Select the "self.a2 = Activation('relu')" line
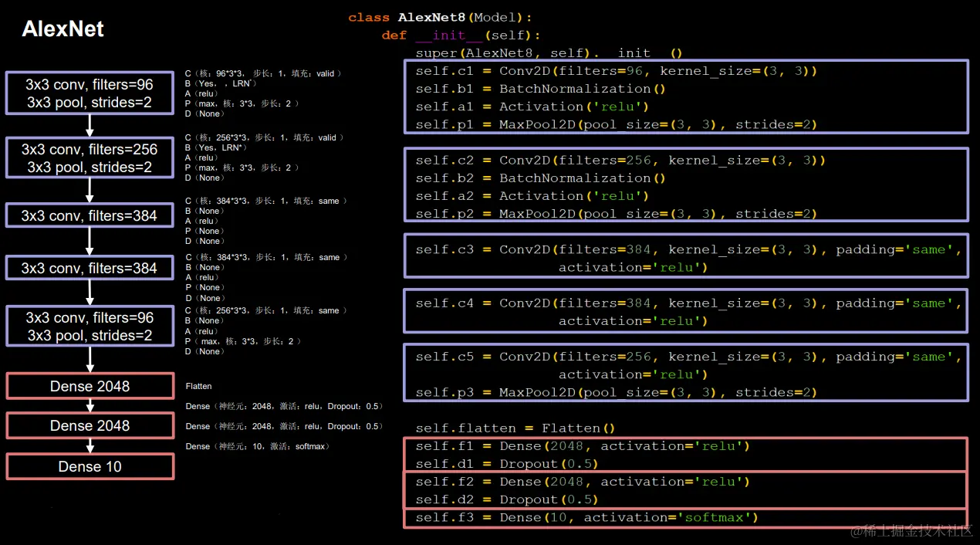The width and height of the screenshot is (980, 545). pyautogui.click(x=532, y=196)
